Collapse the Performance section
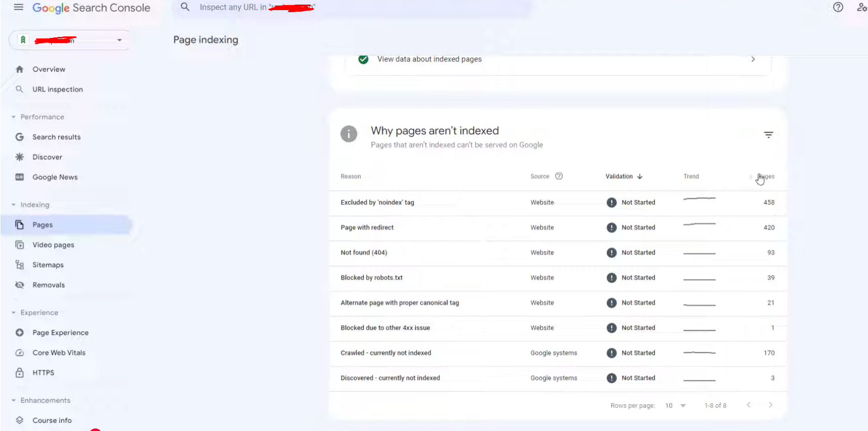The width and height of the screenshot is (868, 431). coord(14,117)
